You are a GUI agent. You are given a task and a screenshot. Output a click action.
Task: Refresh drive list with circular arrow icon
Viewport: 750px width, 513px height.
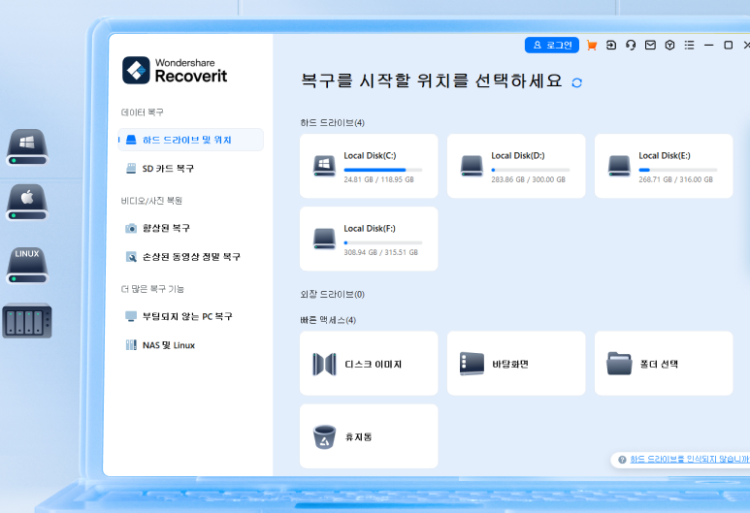click(x=577, y=83)
